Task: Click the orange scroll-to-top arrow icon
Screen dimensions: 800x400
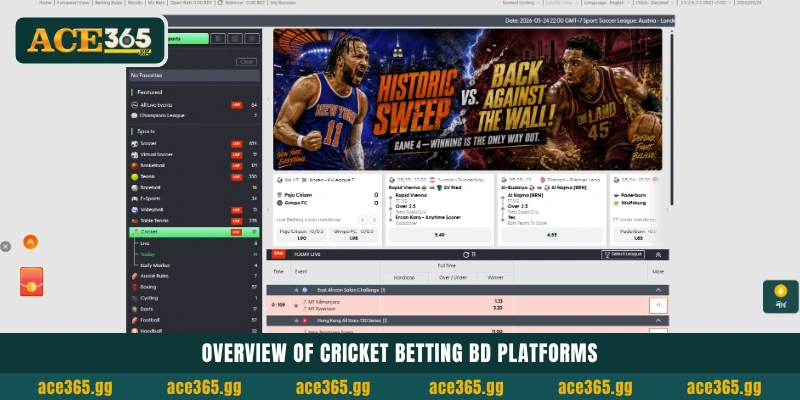Action: coord(31,242)
